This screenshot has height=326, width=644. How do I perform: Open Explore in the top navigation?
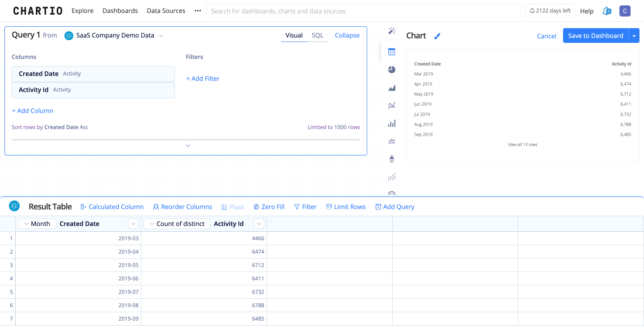point(83,11)
